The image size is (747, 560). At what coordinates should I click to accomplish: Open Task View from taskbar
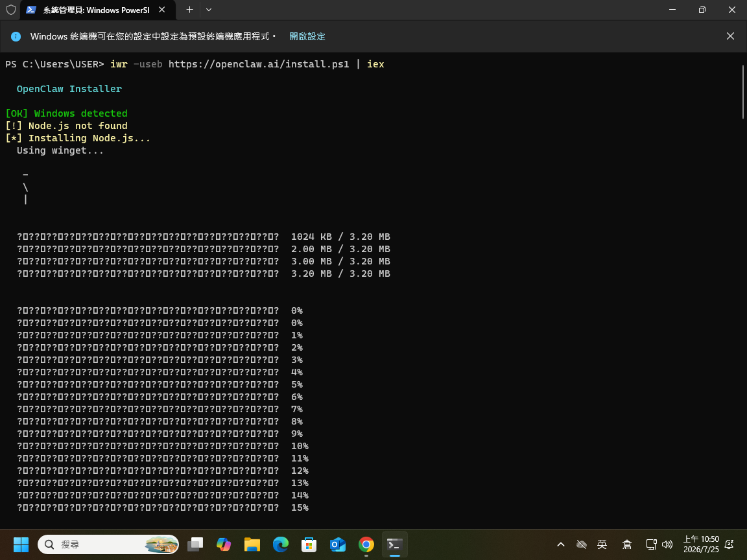(x=195, y=544)
